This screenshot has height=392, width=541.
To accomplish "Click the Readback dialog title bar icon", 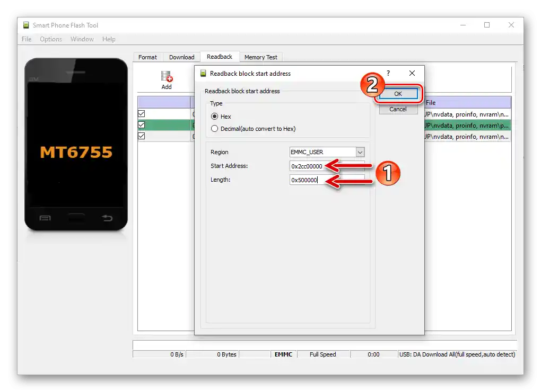I will click(203, 74).
